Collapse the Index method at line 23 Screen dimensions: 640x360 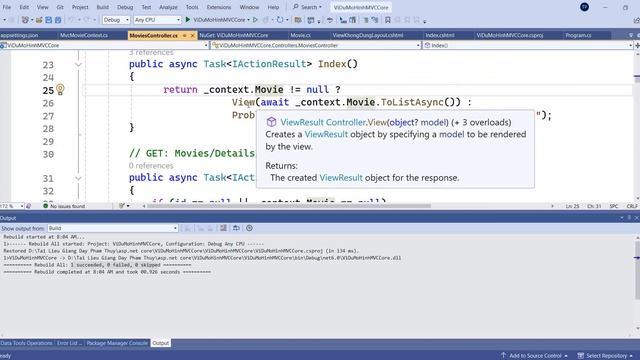[78, 64]
